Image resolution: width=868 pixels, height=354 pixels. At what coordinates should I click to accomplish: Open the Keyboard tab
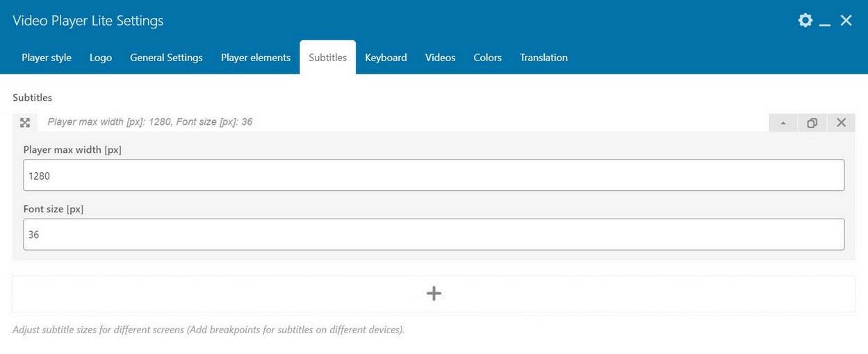pos(386,58)
